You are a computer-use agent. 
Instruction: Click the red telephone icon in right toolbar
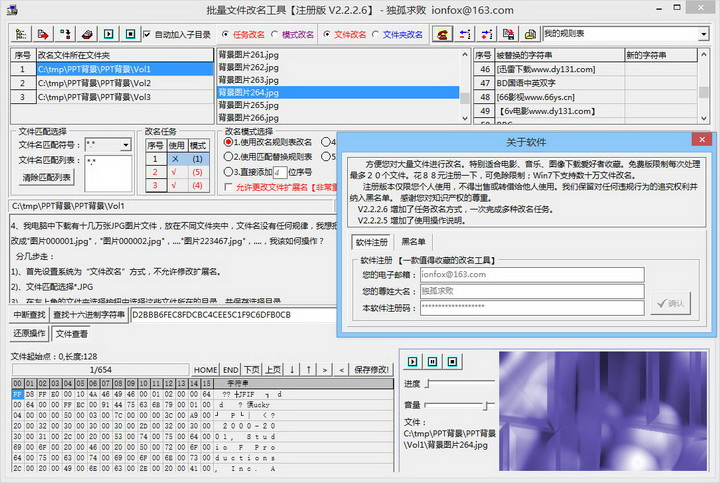click(x=442, y=34)
